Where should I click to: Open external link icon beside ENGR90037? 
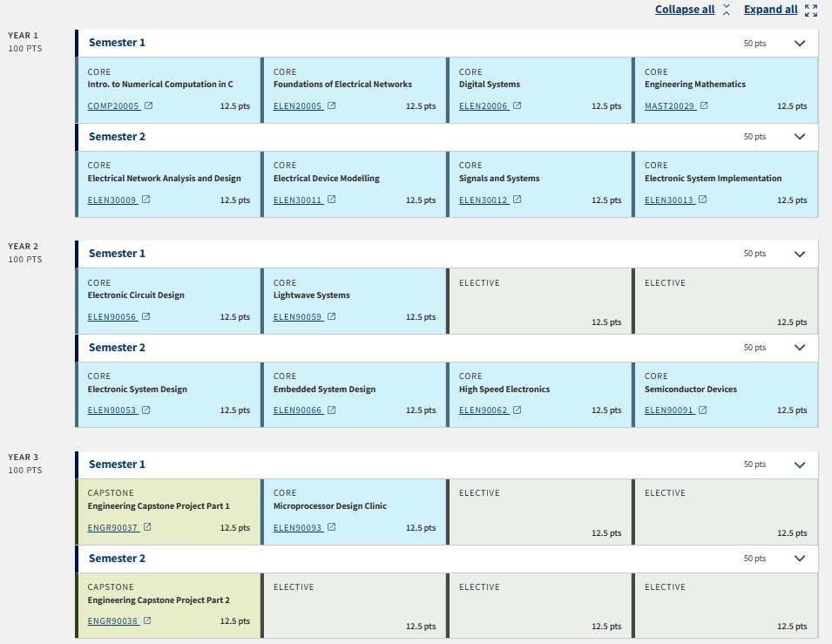pyautogui.click(x=147, y=527)
